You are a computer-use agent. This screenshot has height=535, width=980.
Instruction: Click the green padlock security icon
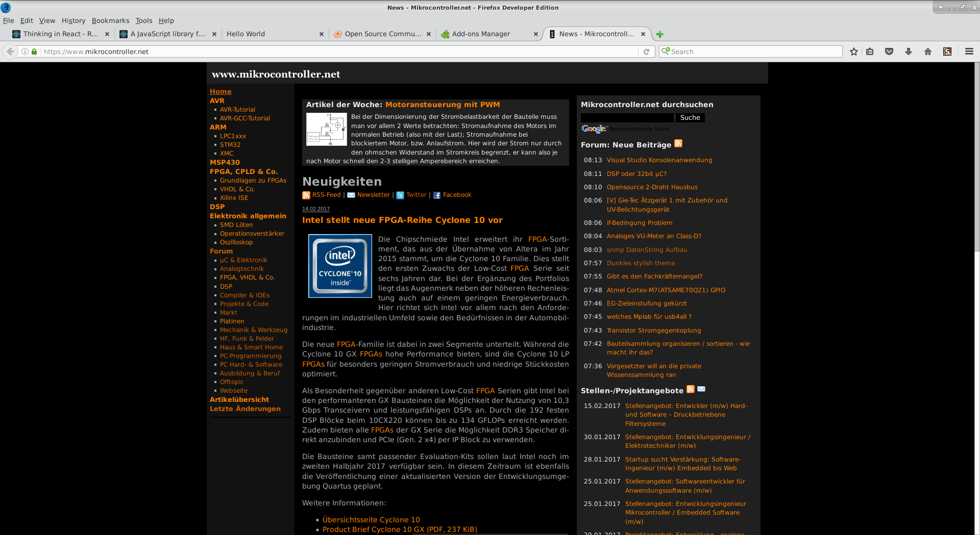[34, 52]
